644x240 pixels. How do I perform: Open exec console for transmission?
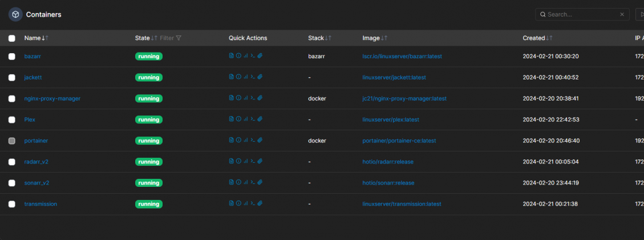253,203
